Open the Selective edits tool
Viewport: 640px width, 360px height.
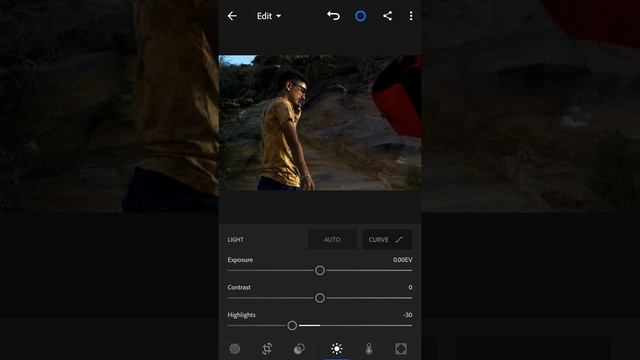[x=235, y=349]
